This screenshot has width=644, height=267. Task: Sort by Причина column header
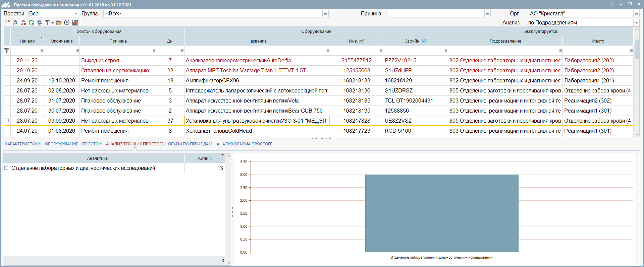click(118, 41)
